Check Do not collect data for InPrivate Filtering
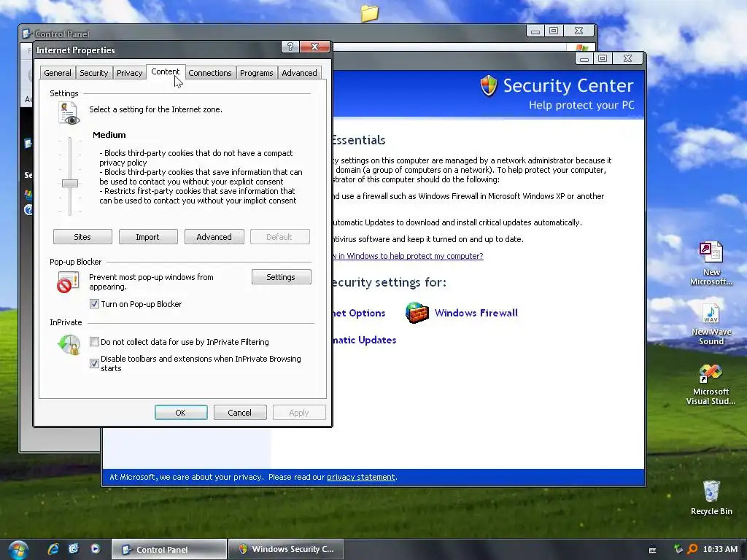 pyautogui.click(x=94, y=341)
